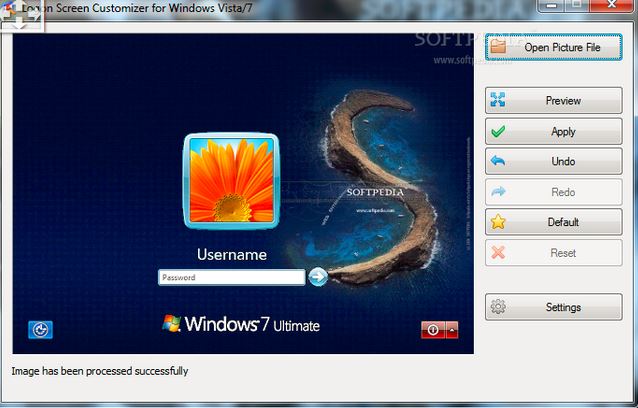
Task: Open the Settings button
Action: click(x=553, y=307)
